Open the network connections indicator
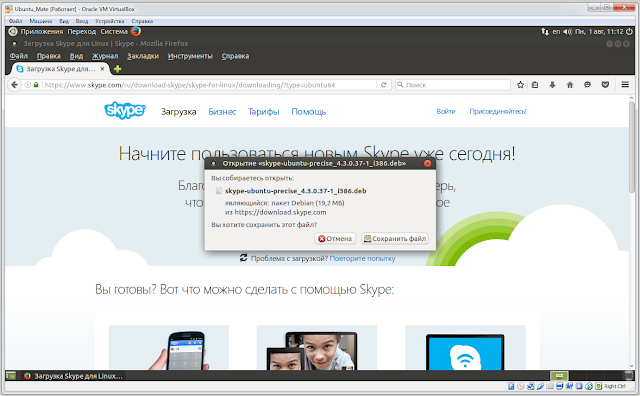The image size is (640, 396). pos(544,31)
